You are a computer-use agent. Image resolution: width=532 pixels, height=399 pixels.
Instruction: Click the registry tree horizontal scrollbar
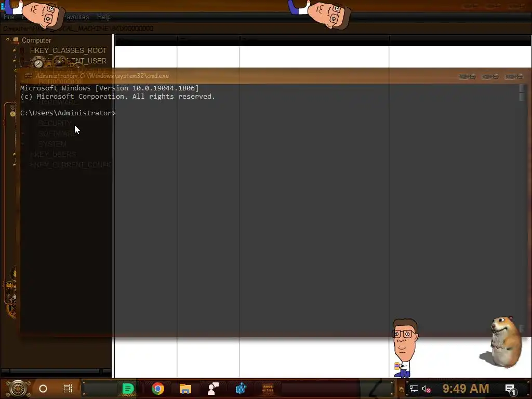[x=56, y=371]
